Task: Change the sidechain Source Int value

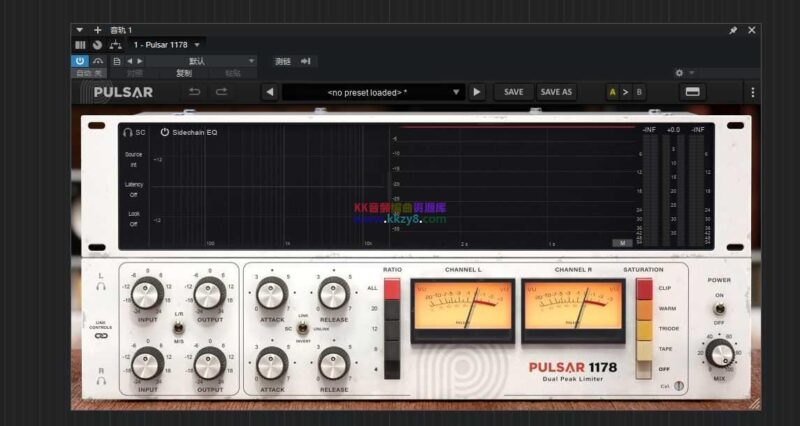Action: [x=133, y=165]
